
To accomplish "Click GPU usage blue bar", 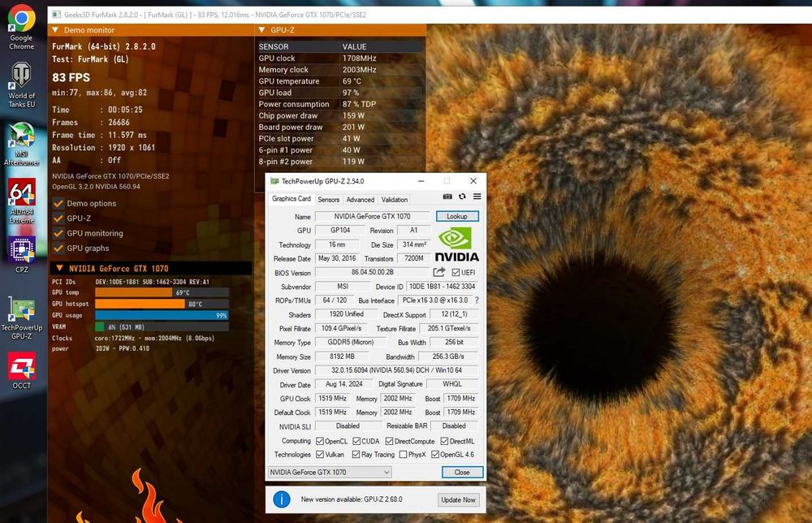I will point(162,315).
